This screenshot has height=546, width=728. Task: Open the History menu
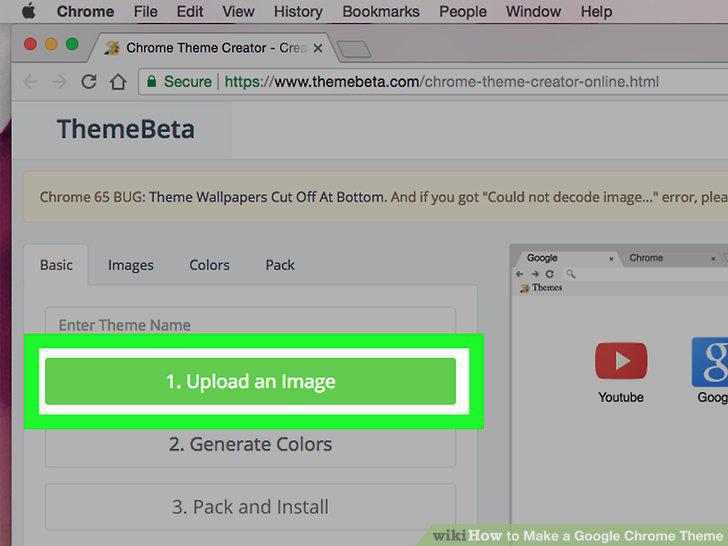click(298, 11)
